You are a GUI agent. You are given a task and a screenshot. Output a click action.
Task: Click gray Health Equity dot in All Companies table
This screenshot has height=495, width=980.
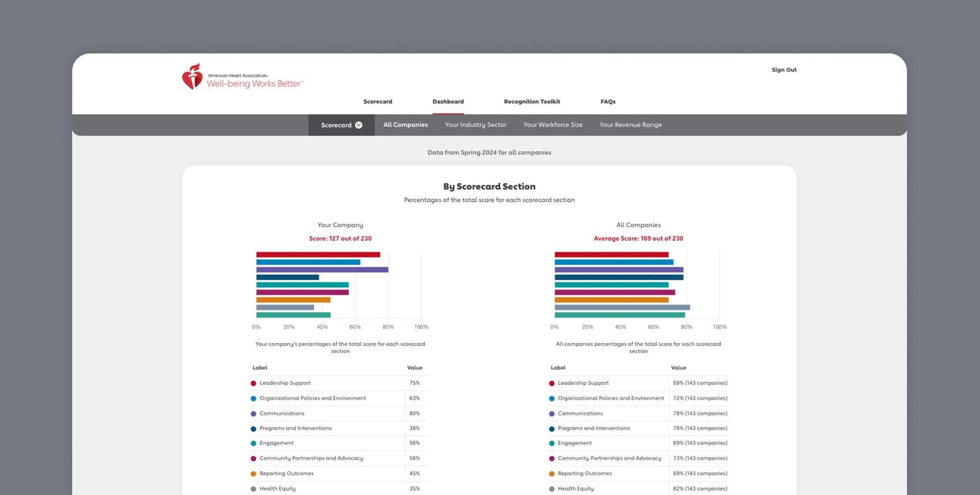pos(552,489)
